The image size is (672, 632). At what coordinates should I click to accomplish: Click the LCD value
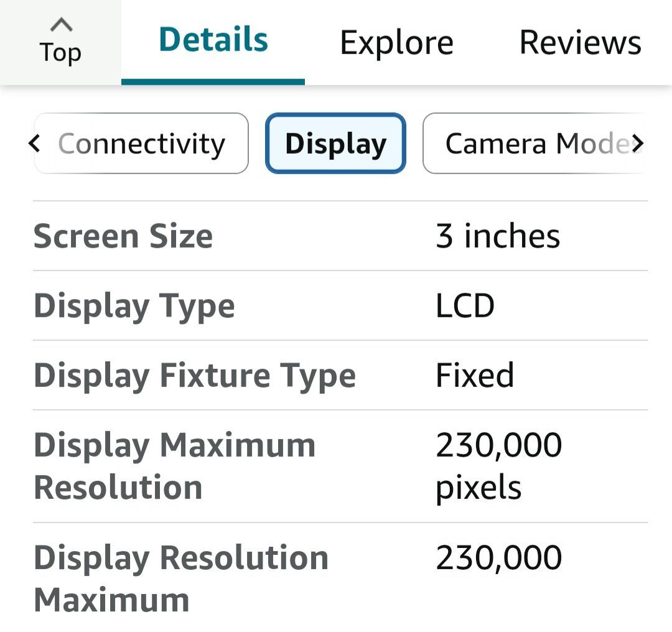pyautogui.click(x=465, y=305)
